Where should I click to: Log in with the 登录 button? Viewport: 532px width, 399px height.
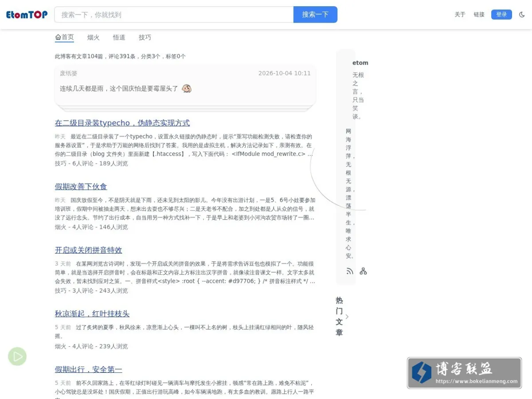click(x=501, y=15)
